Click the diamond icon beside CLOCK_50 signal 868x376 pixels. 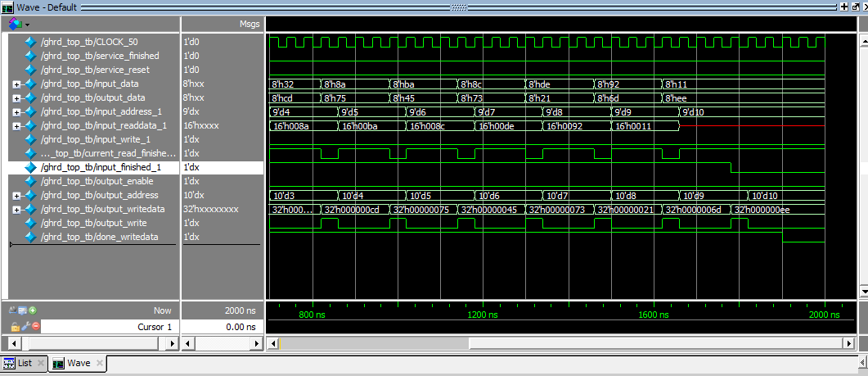30,42
